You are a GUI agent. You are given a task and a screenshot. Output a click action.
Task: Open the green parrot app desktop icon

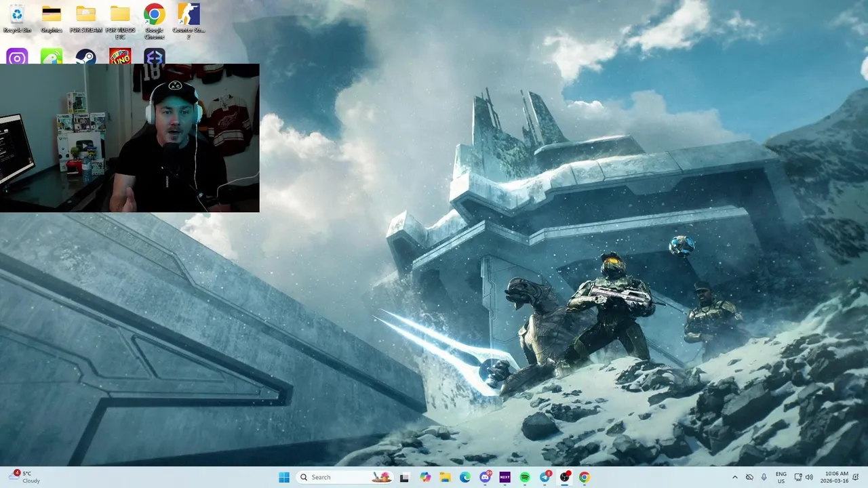click(x=52, y=57)
